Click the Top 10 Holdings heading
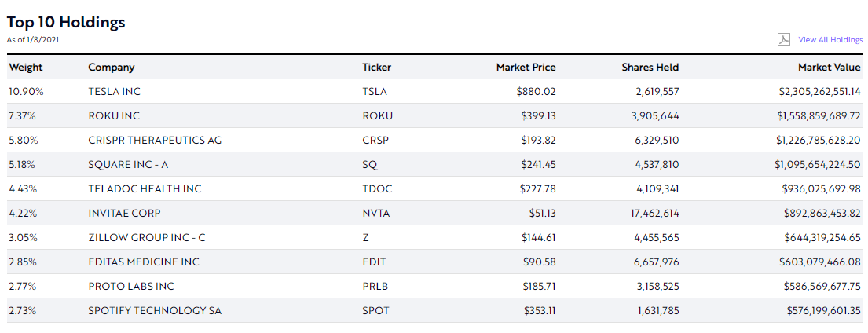 pos(66,22)
